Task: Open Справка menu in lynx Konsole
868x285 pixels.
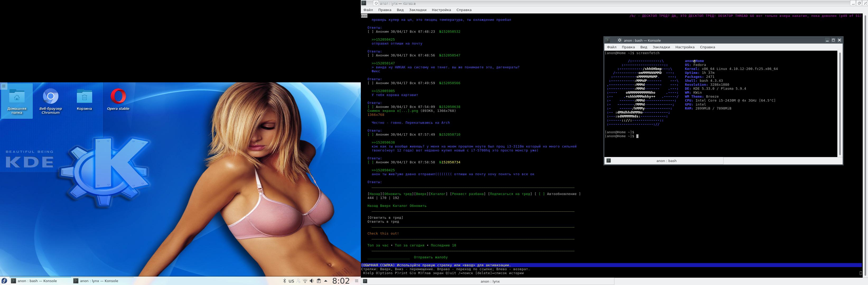Action: 464,10
